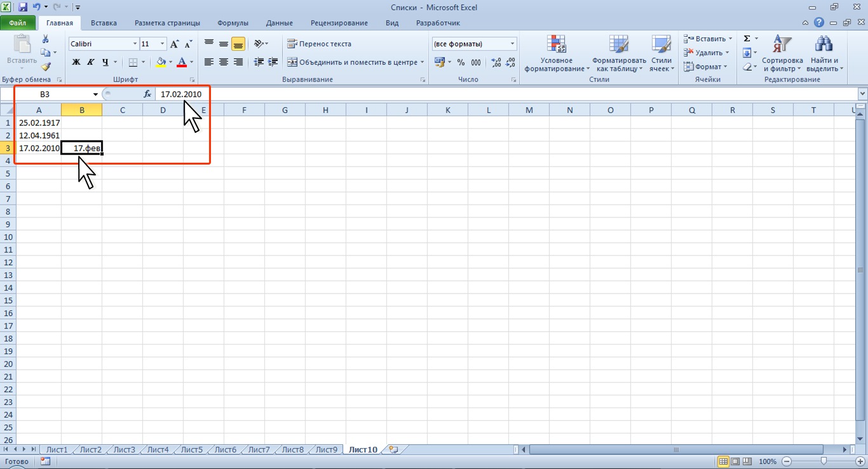
Task: Decrease decimal places
Action: (511, 62)
